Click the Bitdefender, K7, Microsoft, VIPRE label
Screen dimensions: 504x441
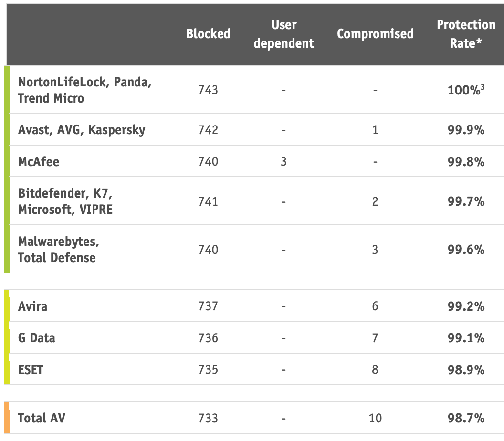[x=65, y=201]
